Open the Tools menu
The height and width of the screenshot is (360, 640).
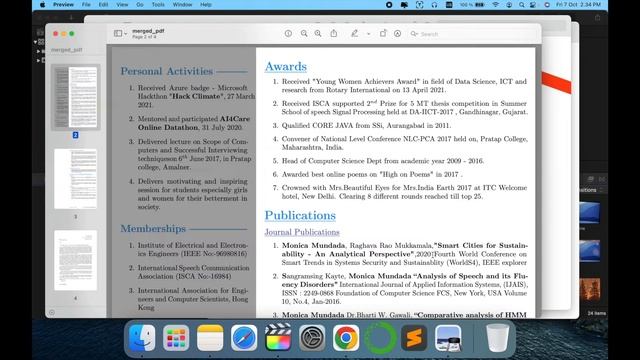(158, 4)
